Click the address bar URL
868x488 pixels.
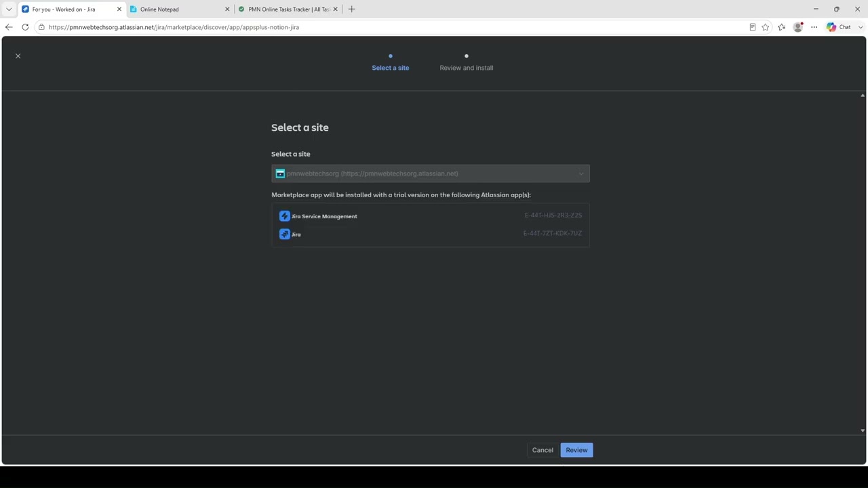(x=174, y=27)
